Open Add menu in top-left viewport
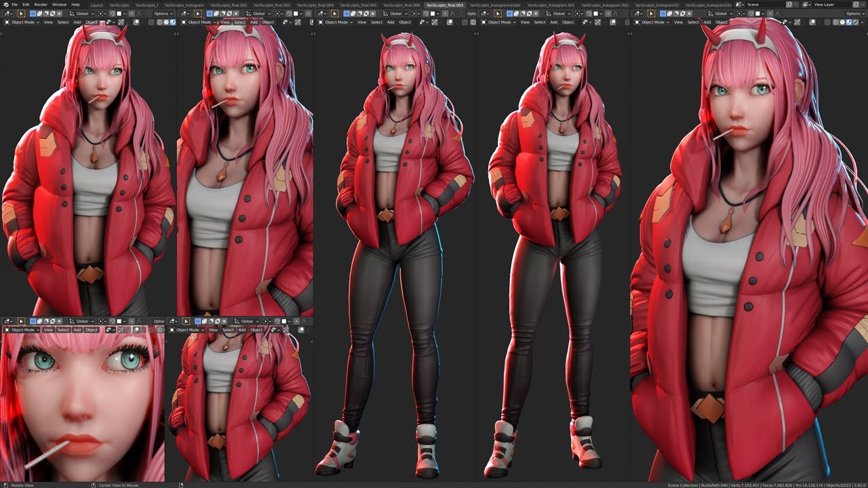This screenshot has height=488, width=868. coord(77,22)
